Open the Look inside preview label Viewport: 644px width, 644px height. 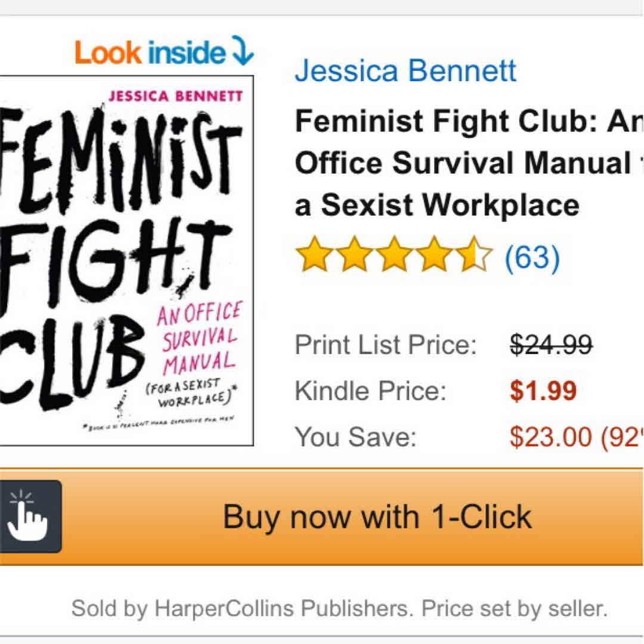[x=149, y=53]
